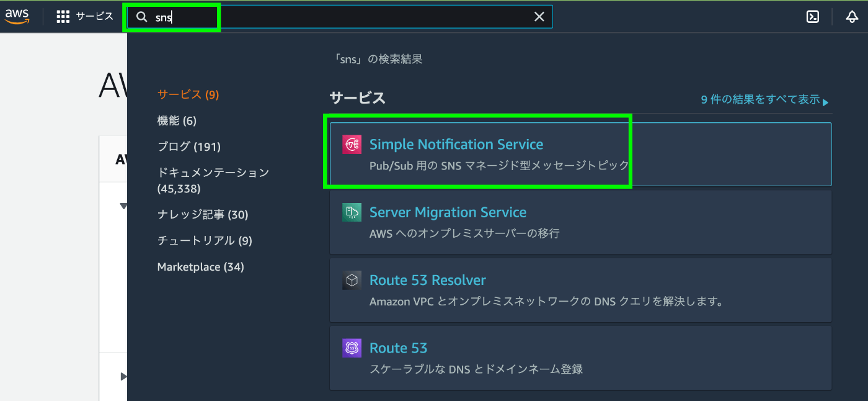The height and width of the screenshot is (401, 868).
Task: Click the Simple Notification Service pink icon
Action: coord(352,144)
